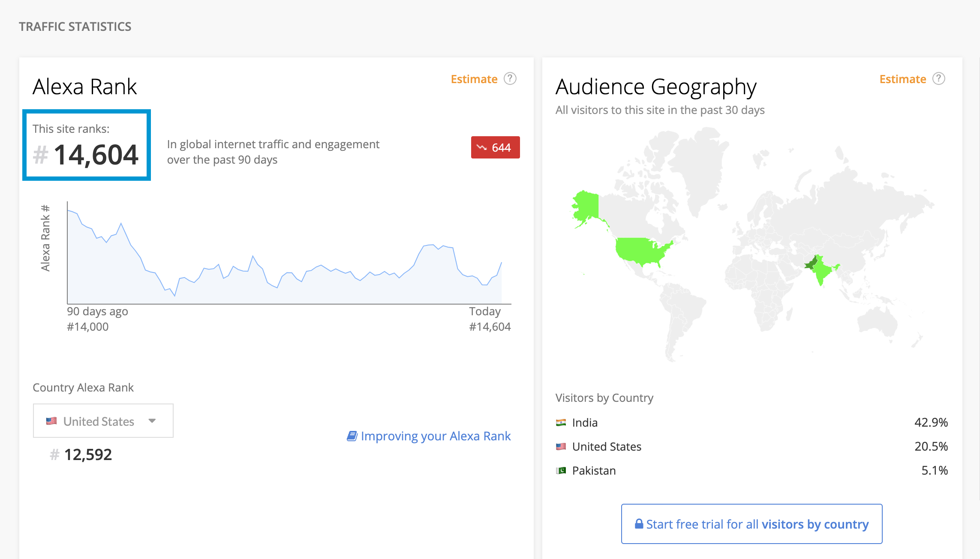Click the India flag icon
The image size is (980, 559).
561,423
